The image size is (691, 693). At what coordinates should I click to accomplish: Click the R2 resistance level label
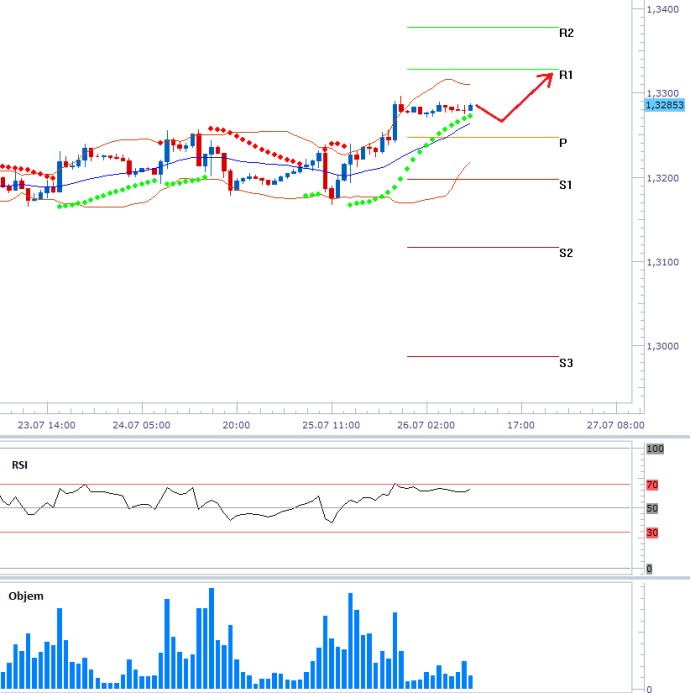tap(566, 33)
